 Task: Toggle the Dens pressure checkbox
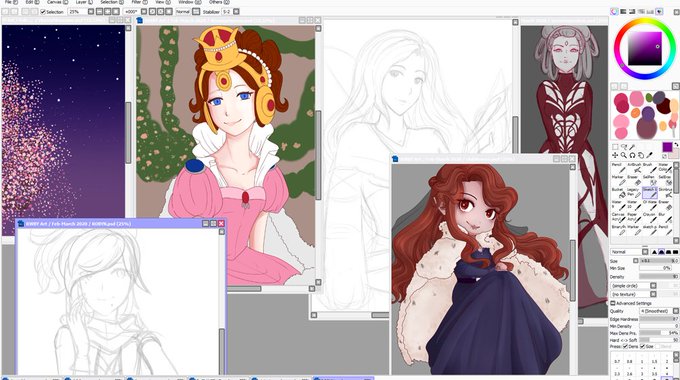click(x=625, y=346)
